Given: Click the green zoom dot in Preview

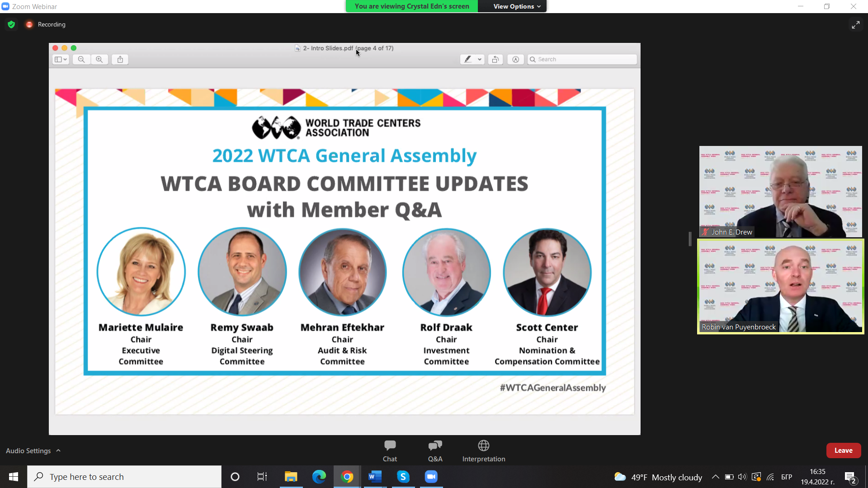Looking at the screenshot, I should 74,48.
